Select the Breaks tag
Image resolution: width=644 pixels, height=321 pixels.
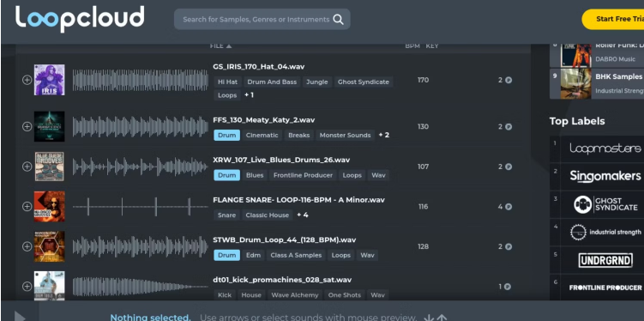[299, 136]
